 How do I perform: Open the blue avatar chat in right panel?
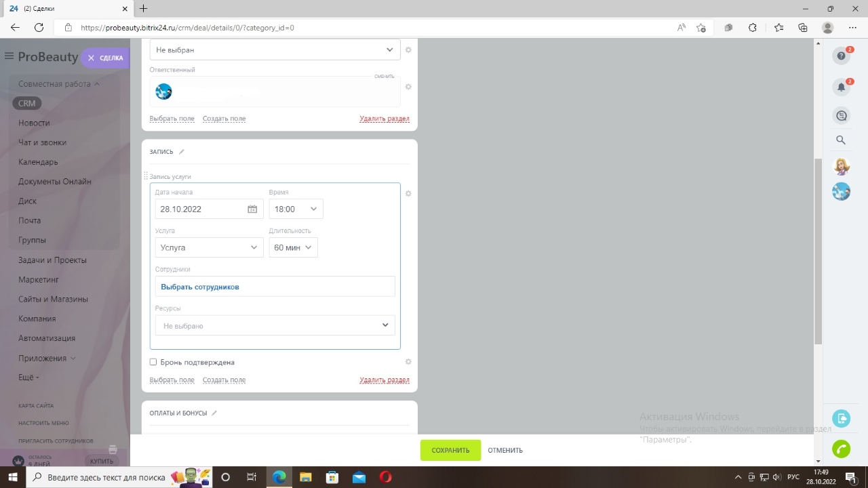pyautogui.click(x=842, y=191)
